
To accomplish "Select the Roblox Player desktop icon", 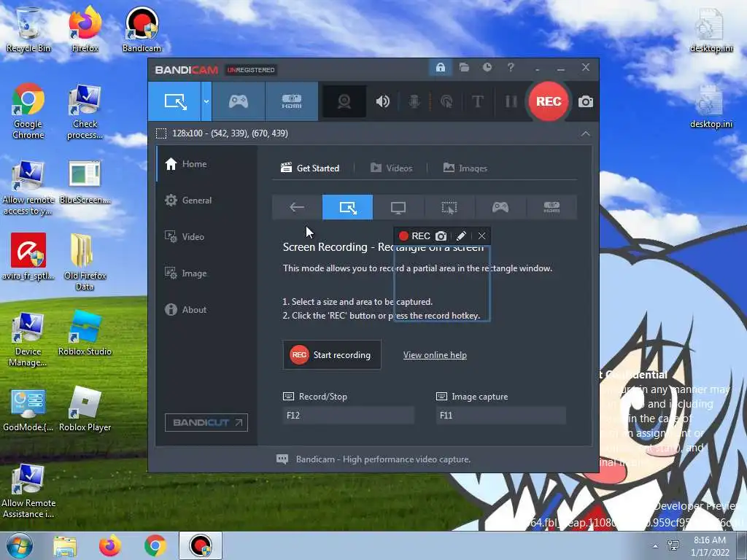I will point(85,408).
